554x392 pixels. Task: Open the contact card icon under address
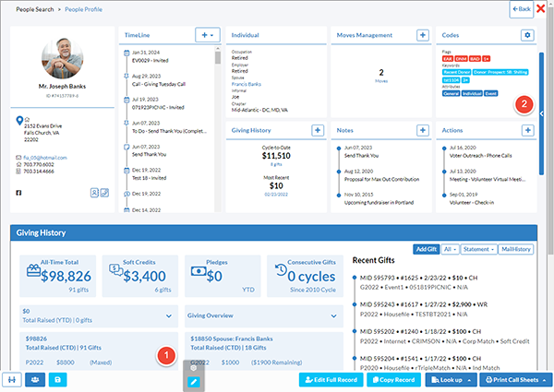point(94,193)
